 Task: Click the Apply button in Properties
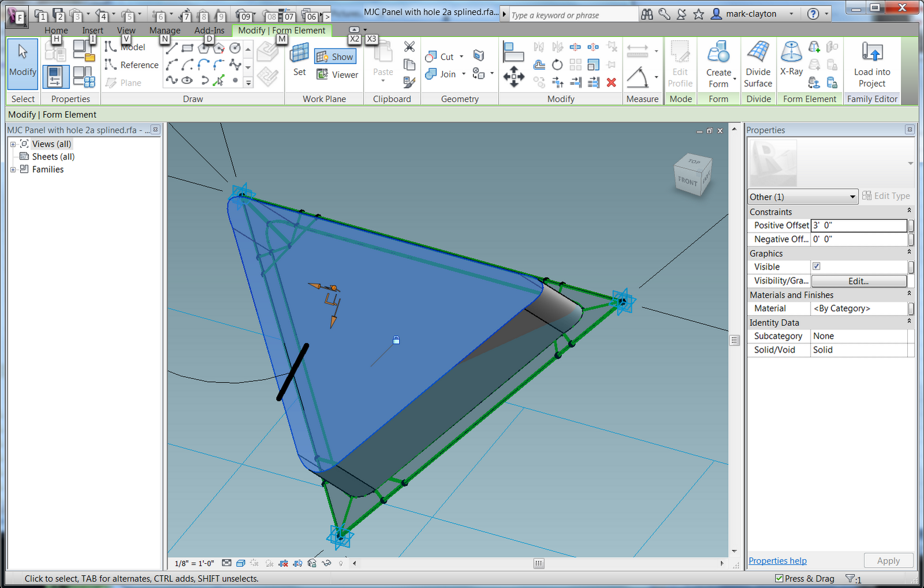(x=888, y=560)
